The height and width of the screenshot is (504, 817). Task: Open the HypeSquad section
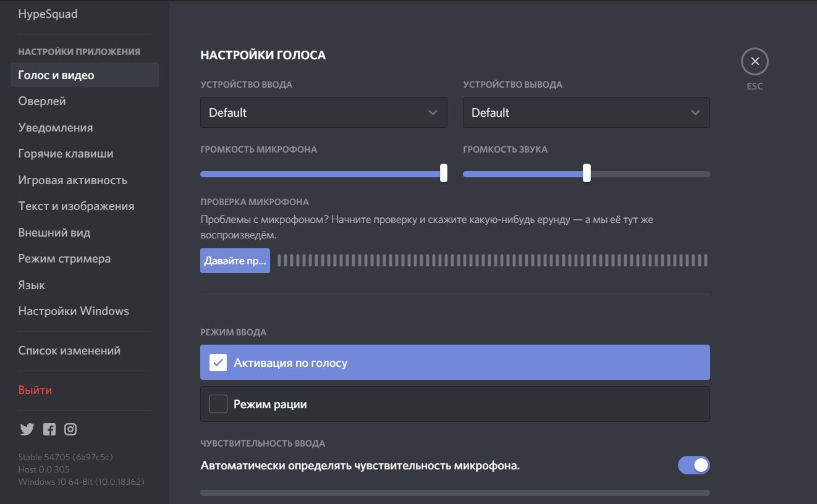pyautogui.click(x=48, y=14)
